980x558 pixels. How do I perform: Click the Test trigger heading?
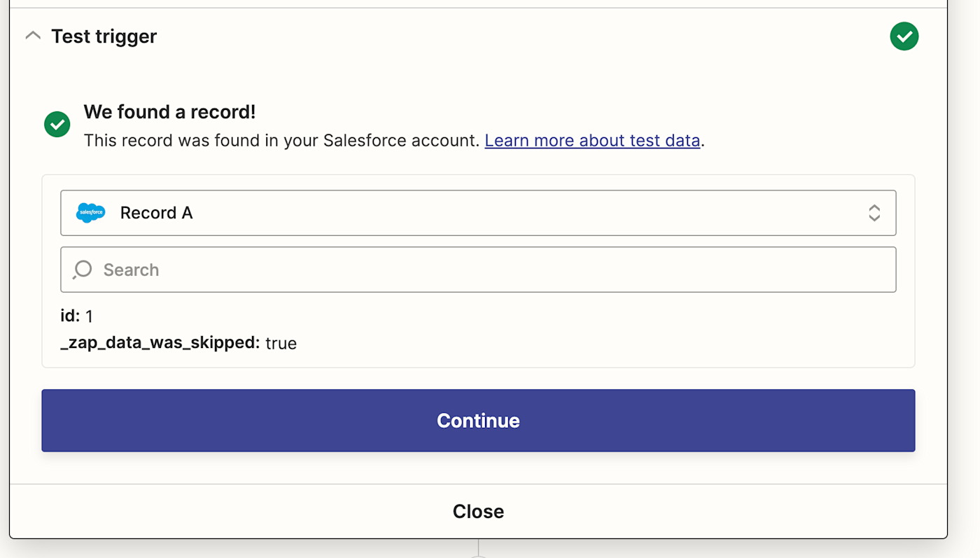pos(104,36)
